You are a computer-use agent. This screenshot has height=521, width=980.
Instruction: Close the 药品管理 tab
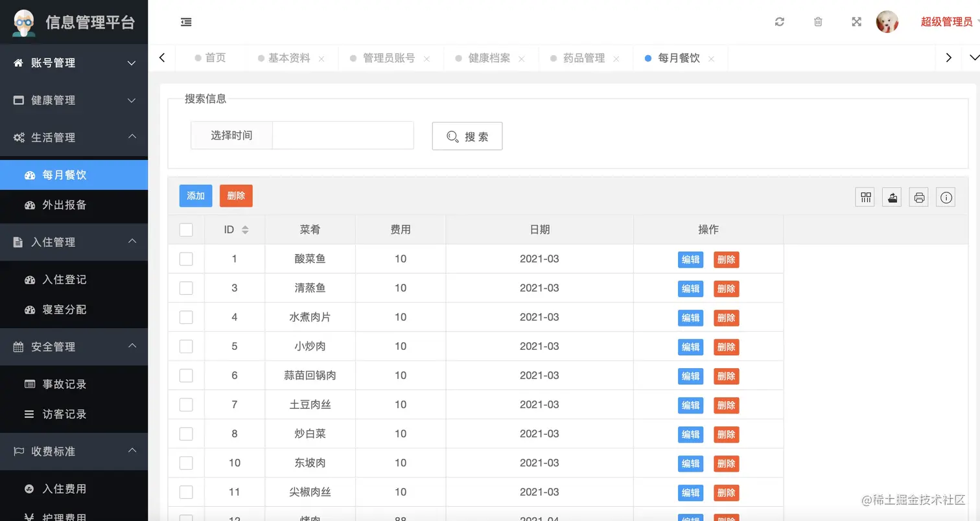(x=616, y=59)
